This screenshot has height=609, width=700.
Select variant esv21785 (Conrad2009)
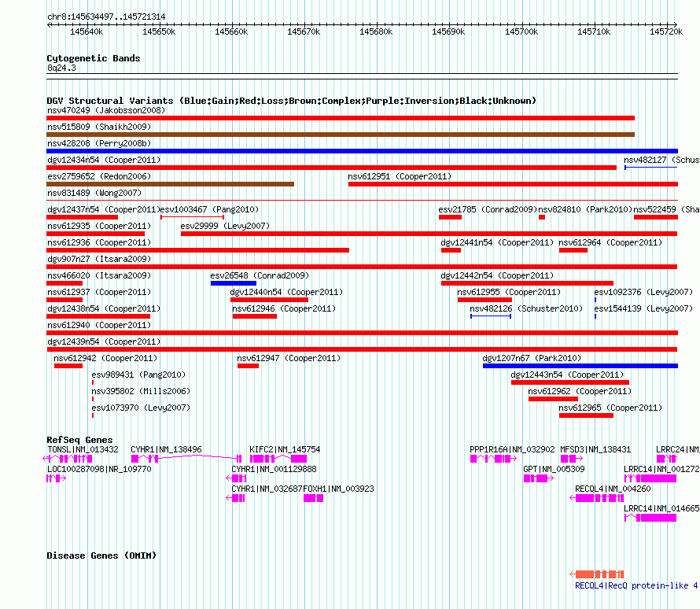(x=488, y=210)
